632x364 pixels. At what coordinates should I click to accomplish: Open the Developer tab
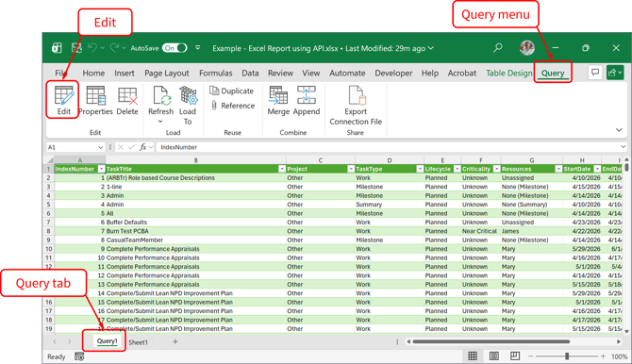pyautogui.click(x=393, y=73)
